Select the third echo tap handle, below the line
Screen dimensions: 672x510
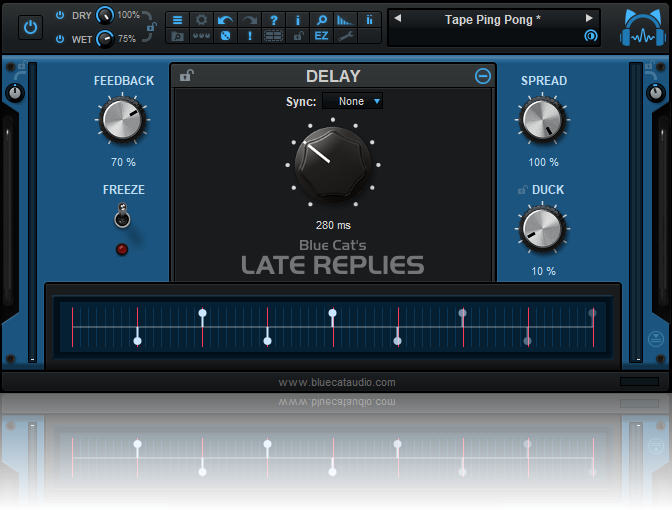click(267, 341)
